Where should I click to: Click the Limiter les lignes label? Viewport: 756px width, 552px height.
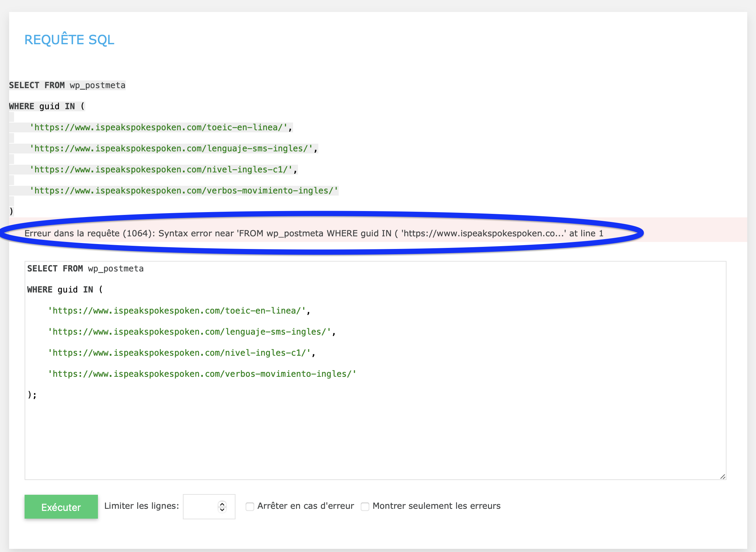pos(141,506)
